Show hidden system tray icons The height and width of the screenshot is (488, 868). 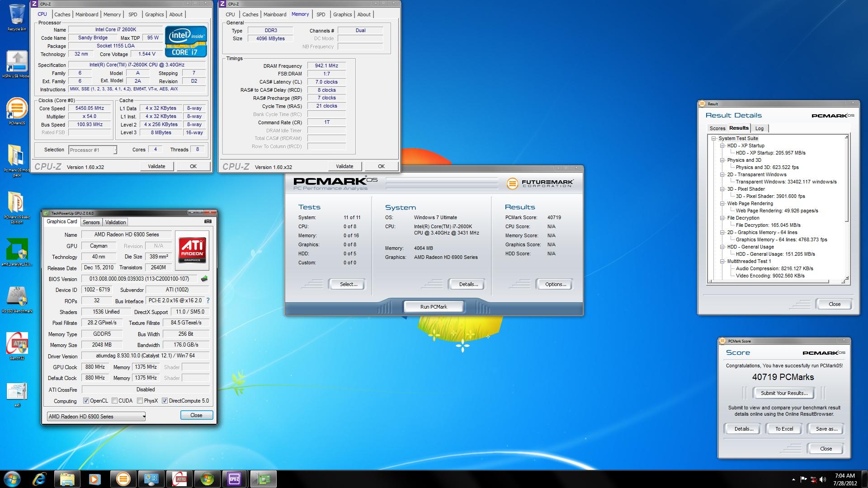pos(793,479)
